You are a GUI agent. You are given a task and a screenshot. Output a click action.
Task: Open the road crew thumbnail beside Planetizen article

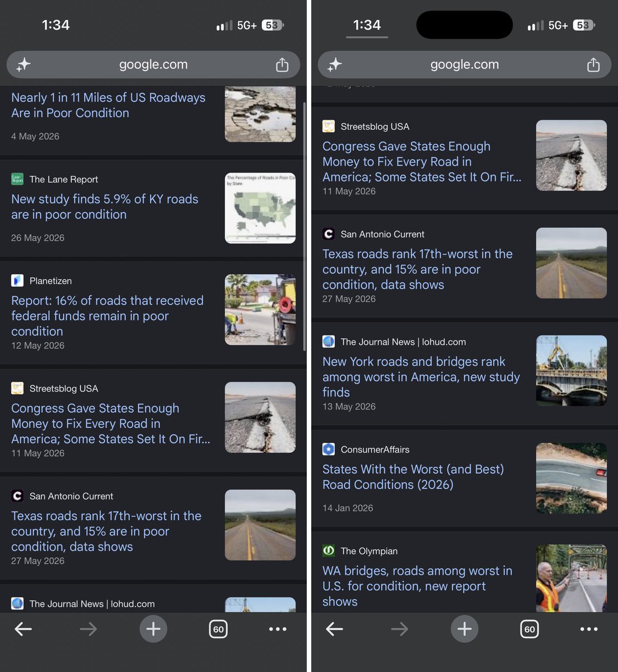click(260, 310)
